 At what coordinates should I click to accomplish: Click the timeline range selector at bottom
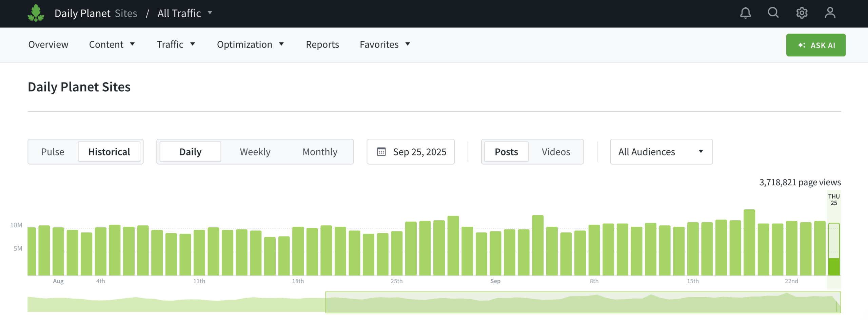pos(583,302)
